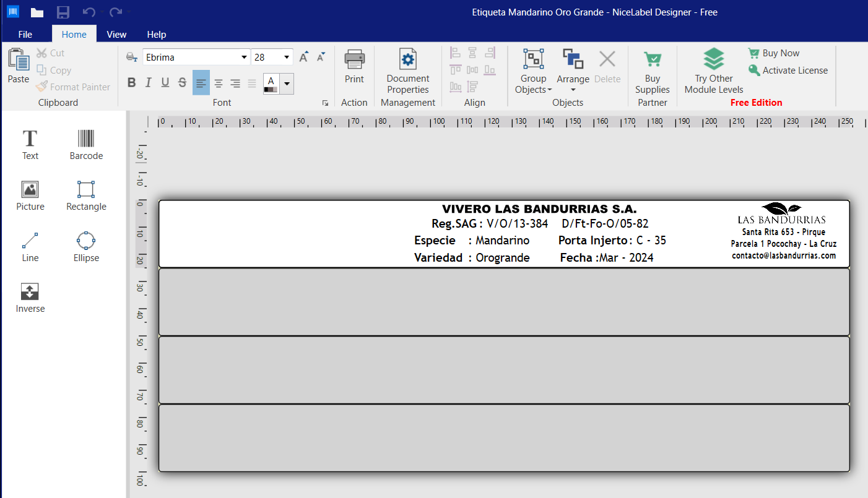Select the Las Bandurrias logo image

click(781, 213)
